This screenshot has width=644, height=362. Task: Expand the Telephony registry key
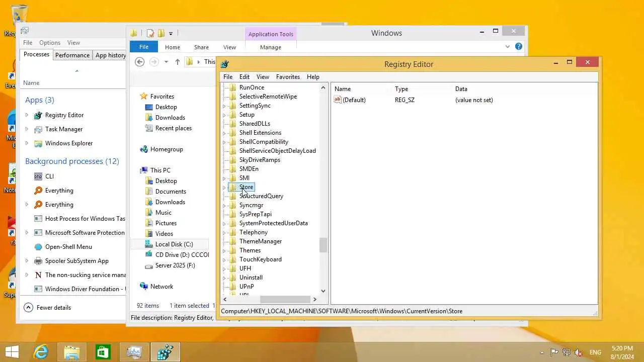pyautogui.click(x=224, y=233)
